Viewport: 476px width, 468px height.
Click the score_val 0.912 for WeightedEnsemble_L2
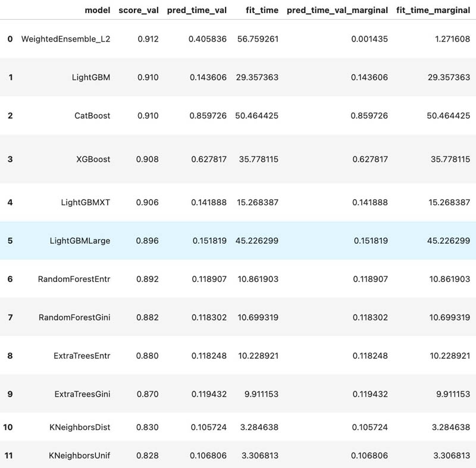[x=148, y=39]
